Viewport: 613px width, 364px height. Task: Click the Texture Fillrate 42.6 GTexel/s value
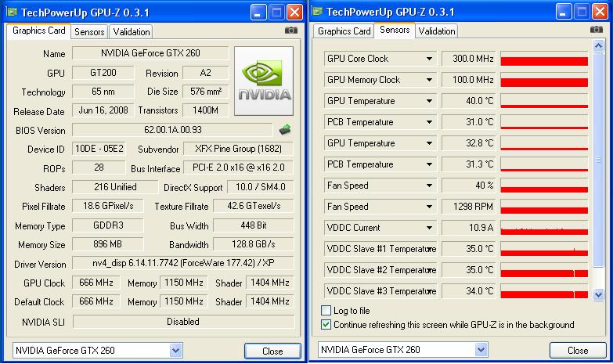coord(254,206)
